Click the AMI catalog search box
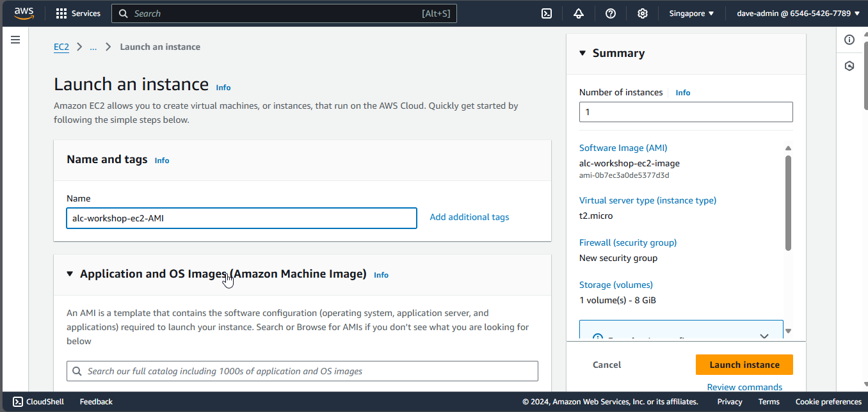The image size is (868, 412). pos(302,371)
